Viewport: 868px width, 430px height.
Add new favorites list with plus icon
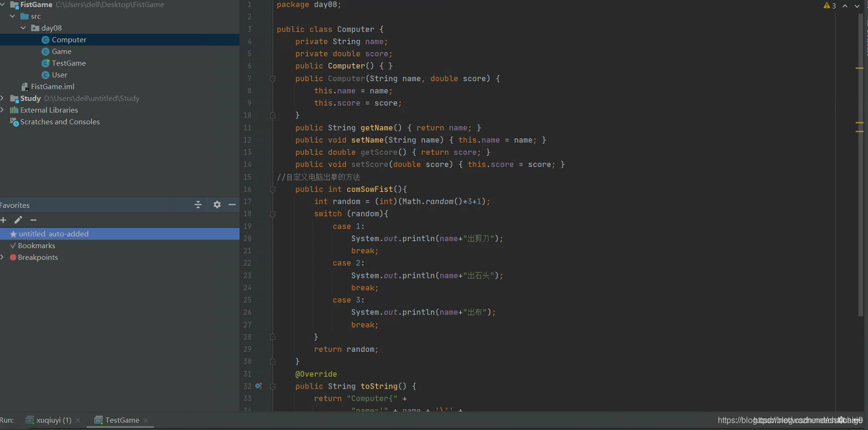pyautogui.click(x=4, y=220)
